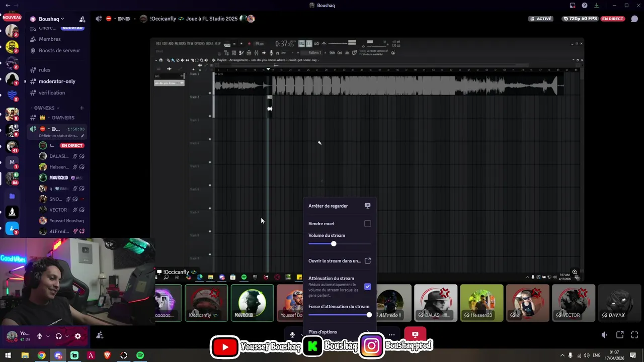Pop out the call window
This screenshot has width=644, height=362.
click(x=620, y=335)
